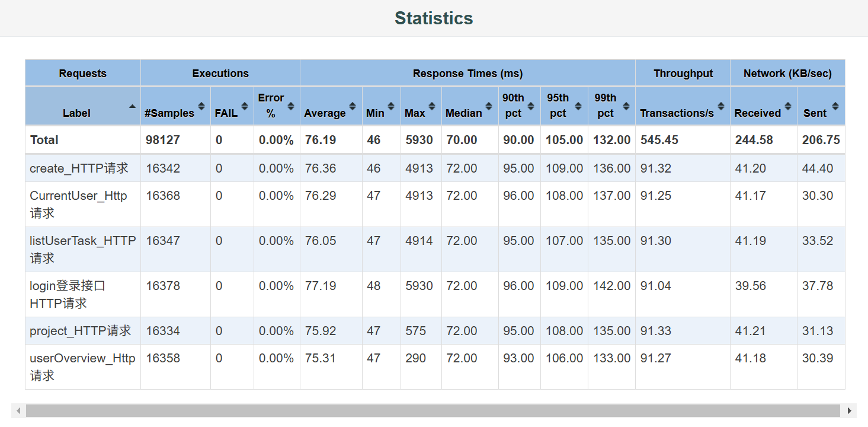Click the Sent column sort arrows
This screenshot has width=868, height=427.
coord(835,107)
